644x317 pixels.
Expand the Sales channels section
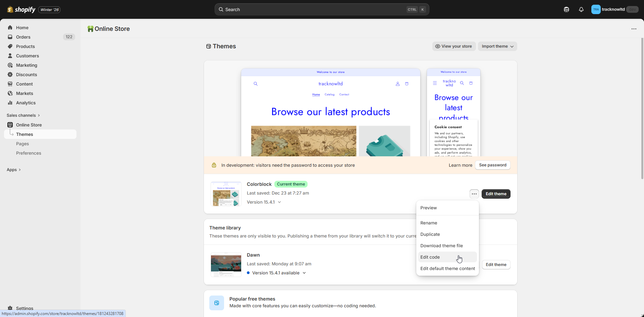point(23,115)
